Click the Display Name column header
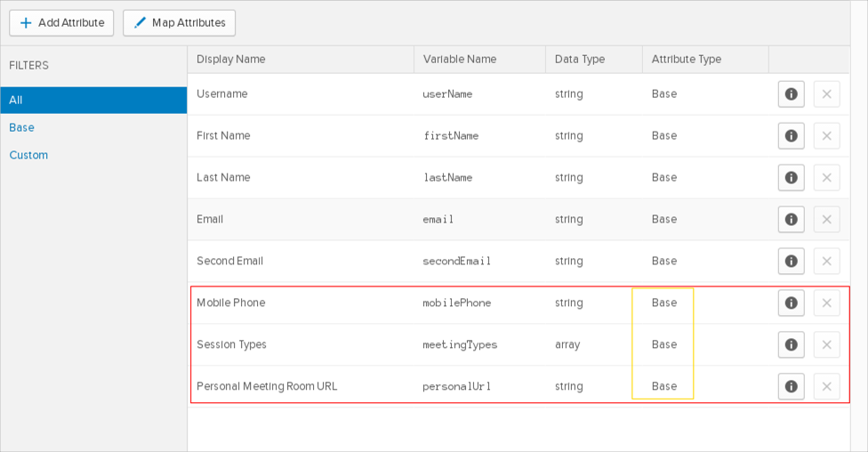The height and width of the screenshot is (452, 868). (231, 60)
